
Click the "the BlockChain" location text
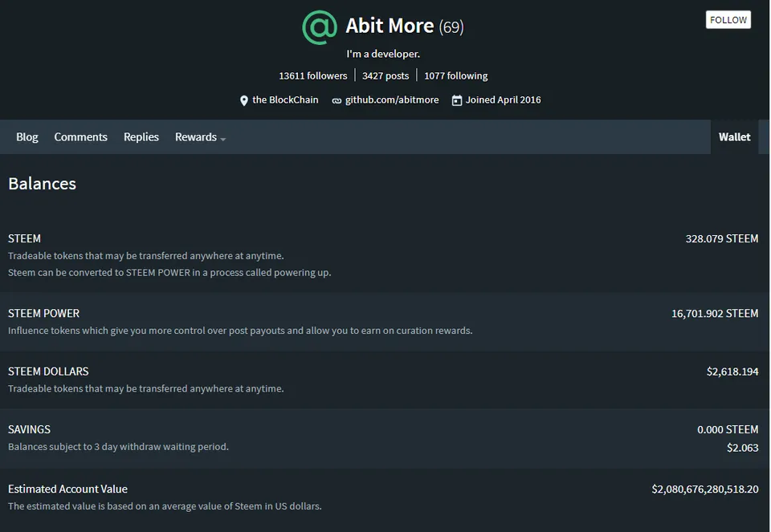285,99
